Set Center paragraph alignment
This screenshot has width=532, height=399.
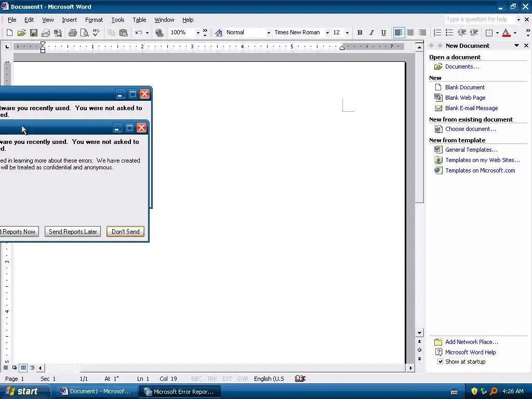[410, 33]
